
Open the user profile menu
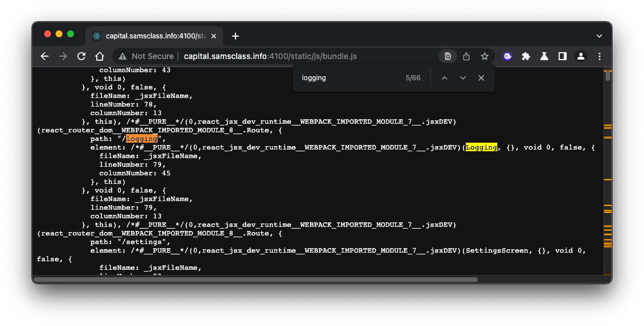pos(581,56)
